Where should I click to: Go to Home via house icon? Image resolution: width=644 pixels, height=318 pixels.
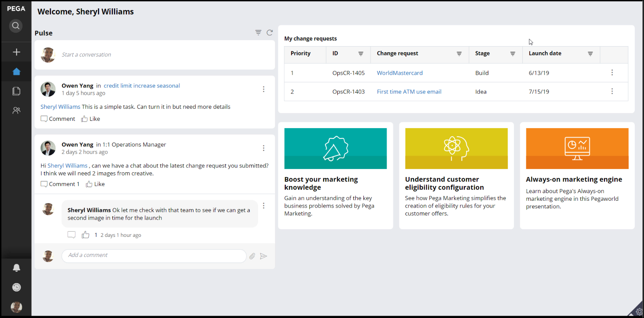pos(16,72)
